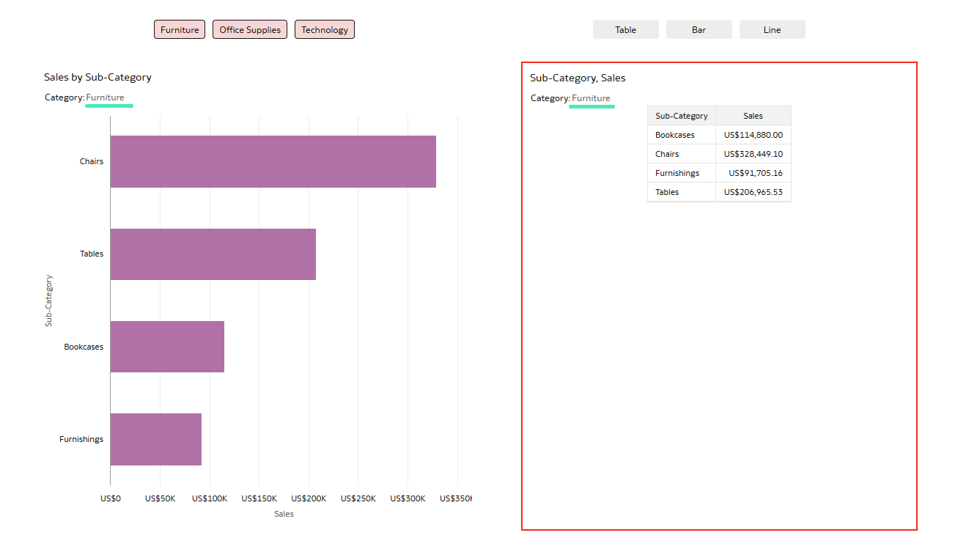Image resolution: width=969 pixels, height=560 pixels.
Task: Toggle the Office Supplies filter button
Action: click(250, 30)
